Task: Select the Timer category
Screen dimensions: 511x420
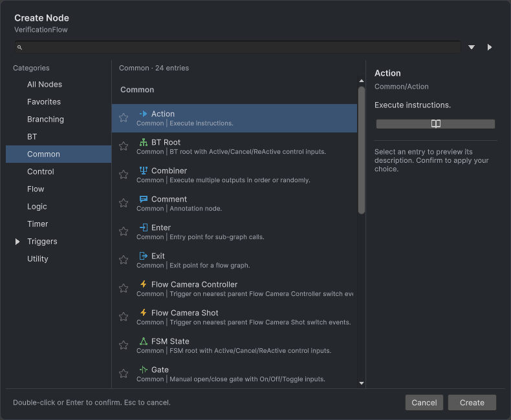Action: coord(59,224)
